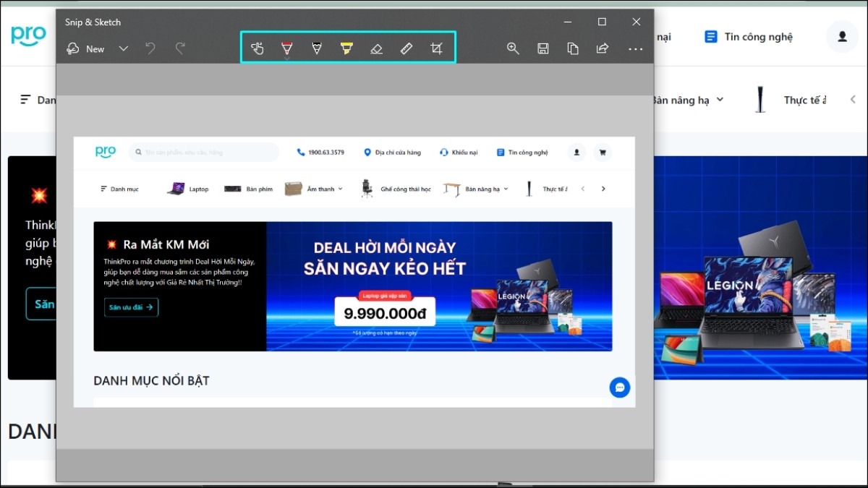Share the snip using the Share icon
The height and width of the screenshot is (488, 868).
[x=602, y=48]
